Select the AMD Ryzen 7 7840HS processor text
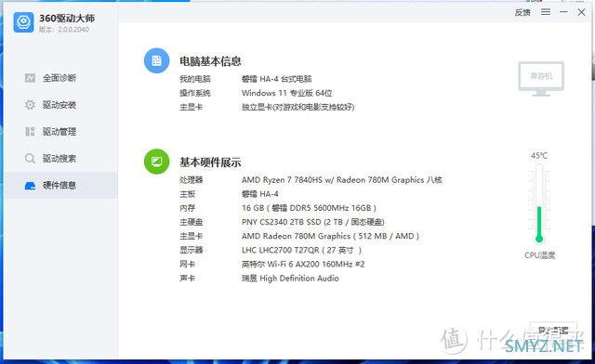 [342, 180]
